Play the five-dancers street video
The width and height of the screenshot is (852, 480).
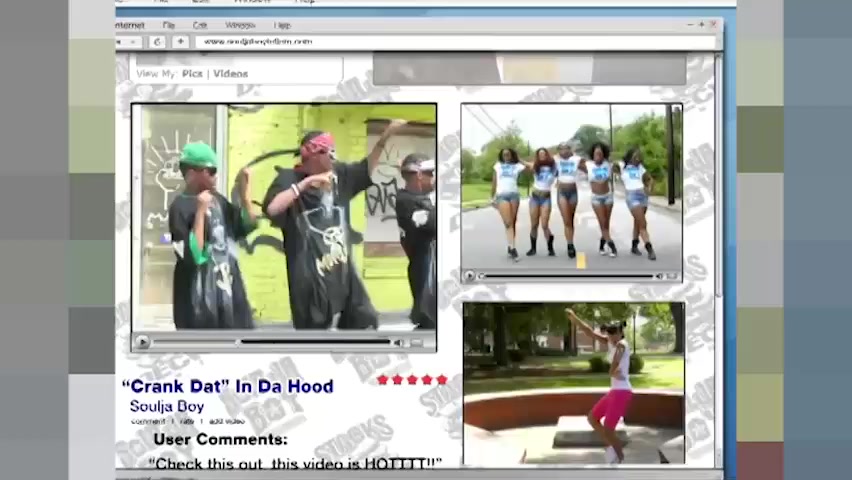coord(469,276)
